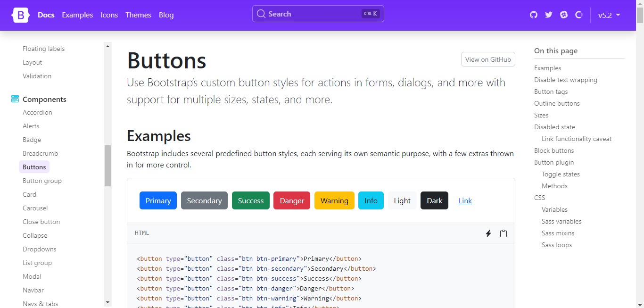Open Badge in sidebar
The height and width of the screenshot is (308, 644).
point(32,140)
